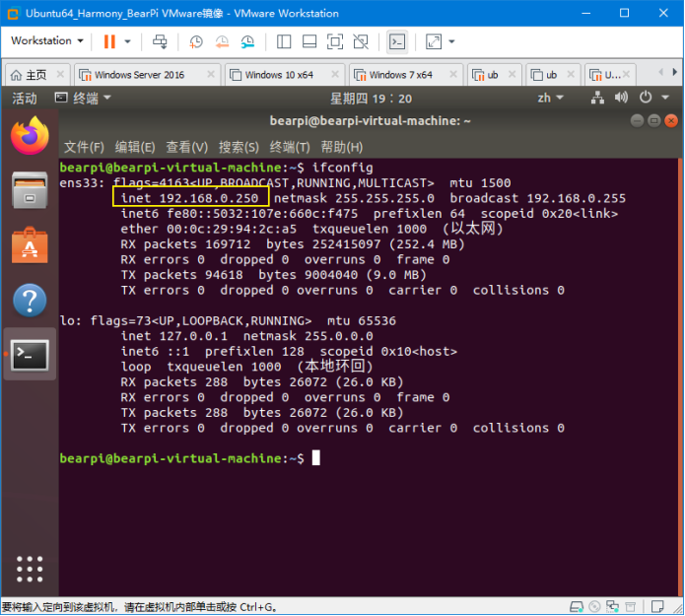Open the terminal 搜索(S) menu
Screen dimensions: 685x616
[239, 147]
